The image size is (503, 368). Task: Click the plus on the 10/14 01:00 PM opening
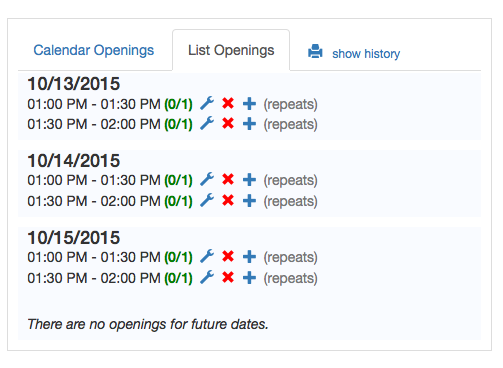click(x=249, y=180)
